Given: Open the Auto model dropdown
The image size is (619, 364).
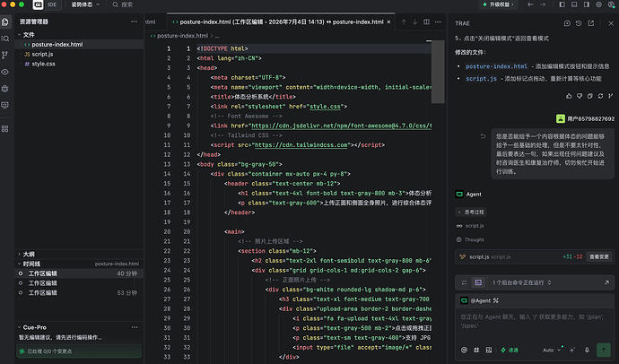Looking at the screenshot, I should click(x=552, y=350).
